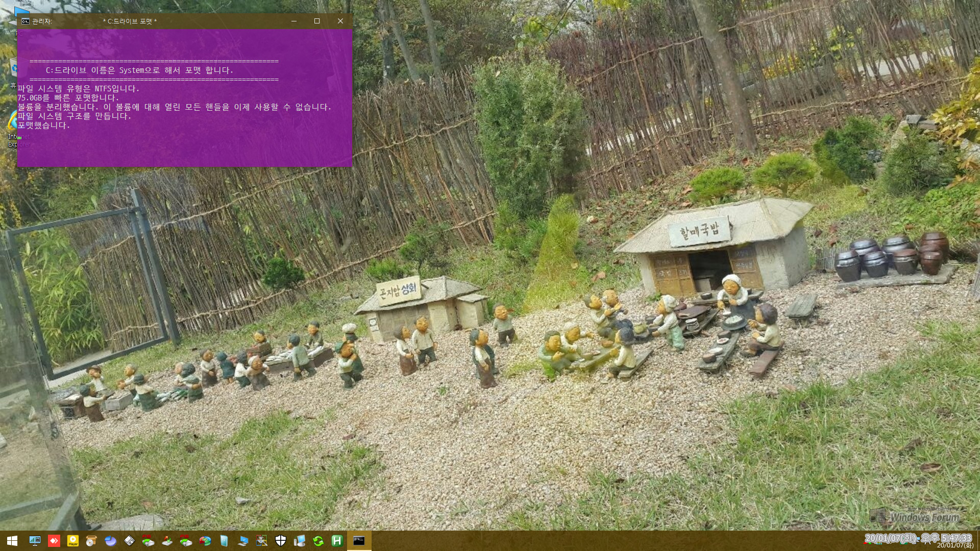Maximize the C: drive format window
Viewport: 980px width, 551px height.
coord(317,21)
